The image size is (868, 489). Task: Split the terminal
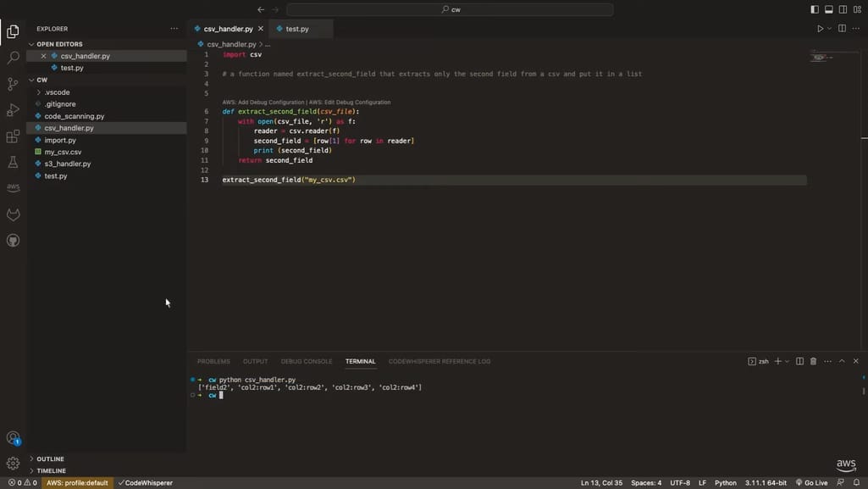pos(799,361)
